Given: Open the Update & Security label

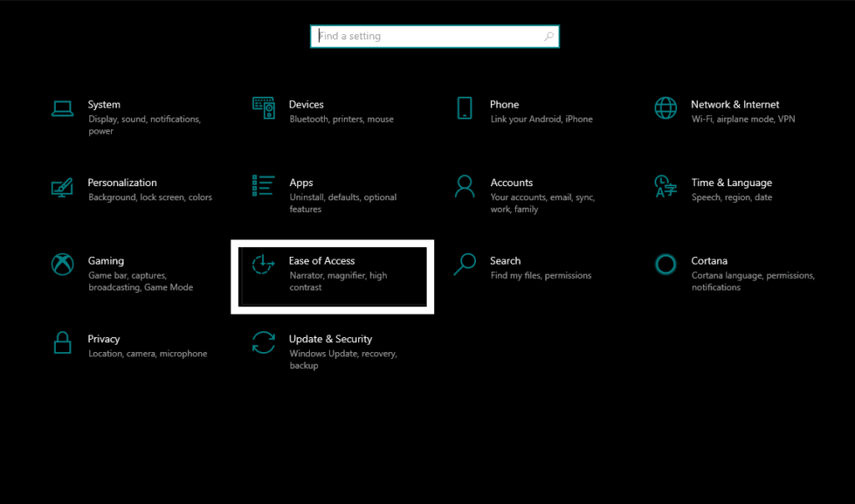Looking at the screenshot, I should pyautogui.click(x=330, y=339).
